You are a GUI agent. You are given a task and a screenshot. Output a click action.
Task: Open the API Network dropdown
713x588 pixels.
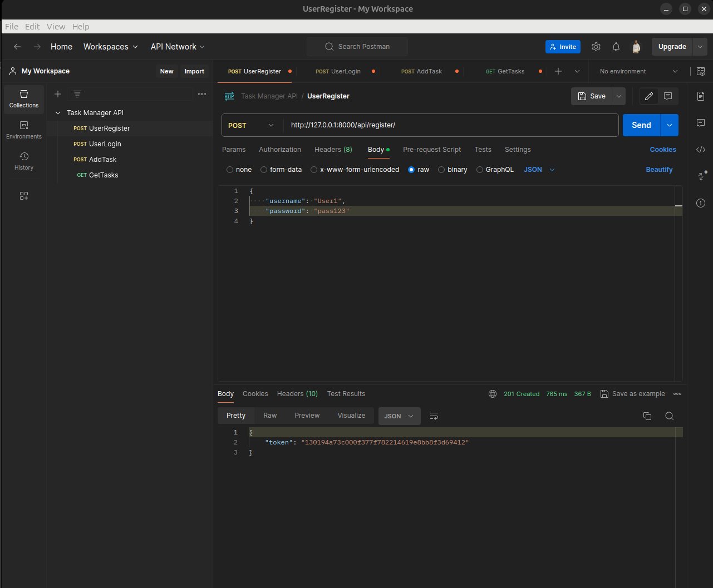coord(178,47)
